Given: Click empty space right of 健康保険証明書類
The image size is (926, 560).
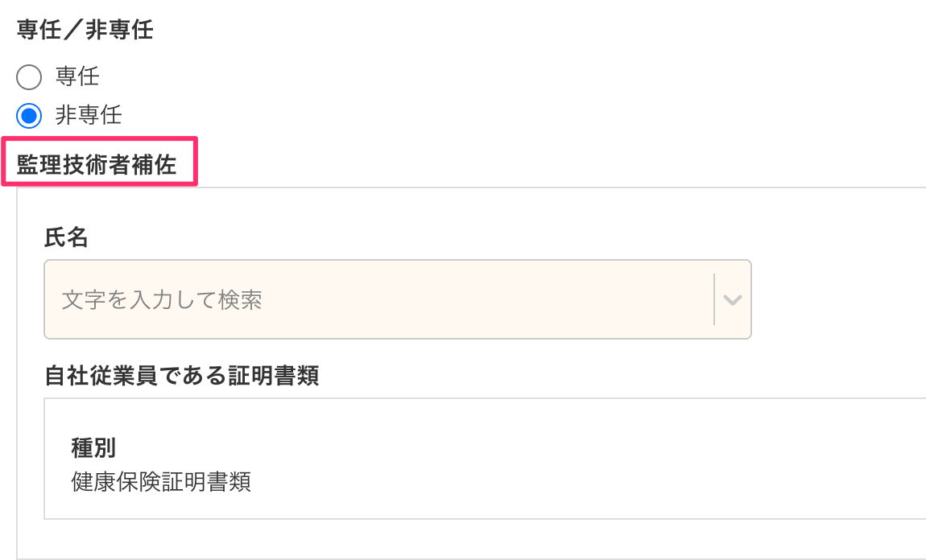Looking at the screenshot, I should click(564, 481).
